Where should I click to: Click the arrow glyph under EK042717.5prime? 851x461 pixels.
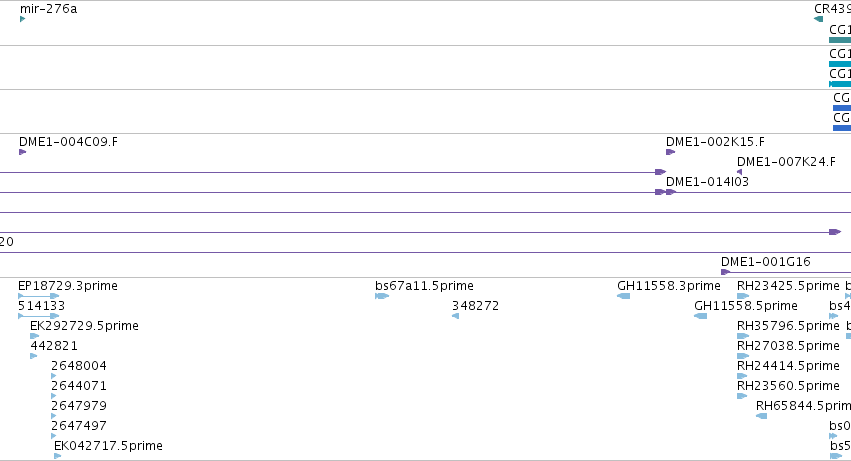[x=58, y=456]
